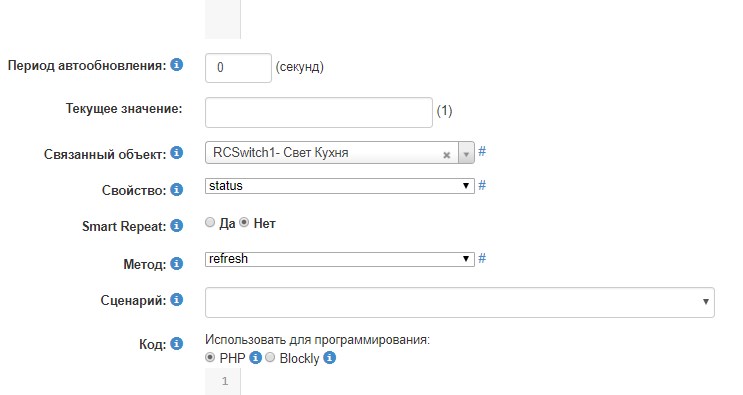Screen dimensions: 743x395
Task: Open info tooltip for Связанный объект
Action: click(x=177, y=153)
